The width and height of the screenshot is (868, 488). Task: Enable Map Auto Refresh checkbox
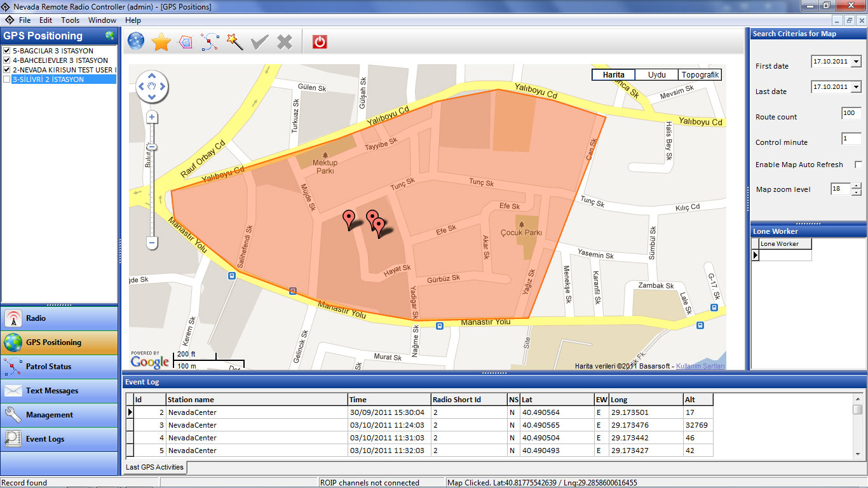[858, 165]
